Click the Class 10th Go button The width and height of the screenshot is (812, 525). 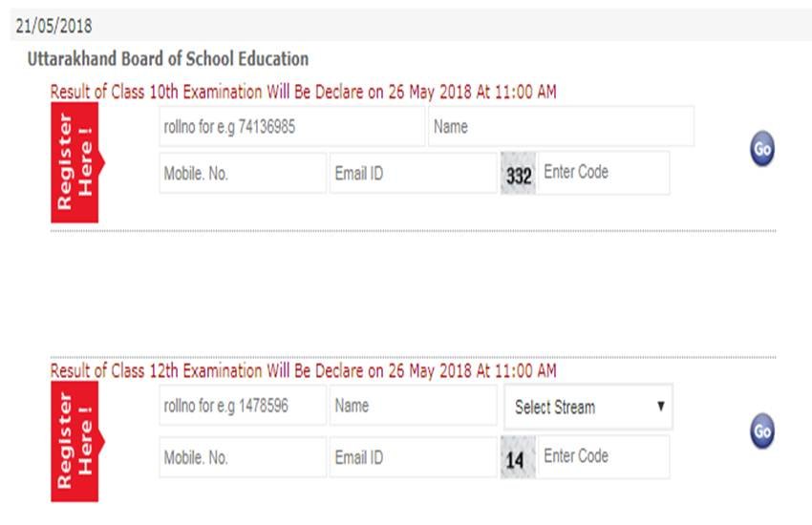[761, 149]
